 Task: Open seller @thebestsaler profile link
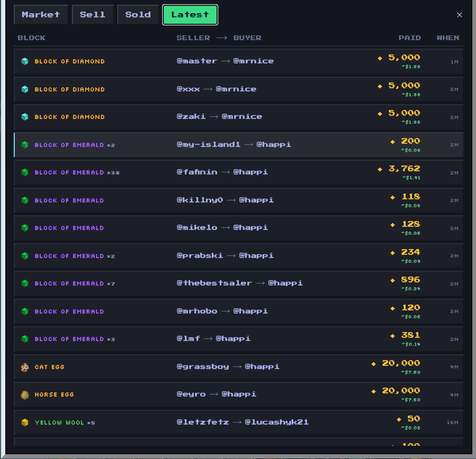tap(214, 283)
